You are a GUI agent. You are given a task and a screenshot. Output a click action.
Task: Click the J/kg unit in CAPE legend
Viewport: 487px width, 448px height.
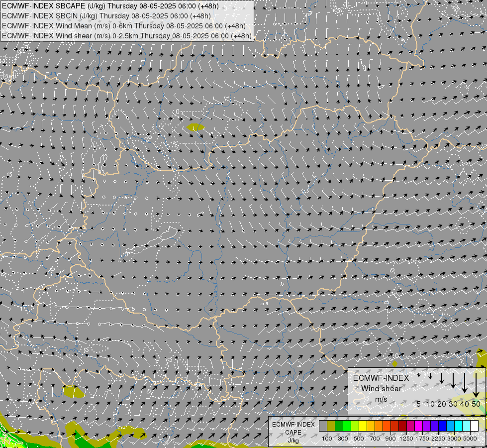tap(293, 441)
